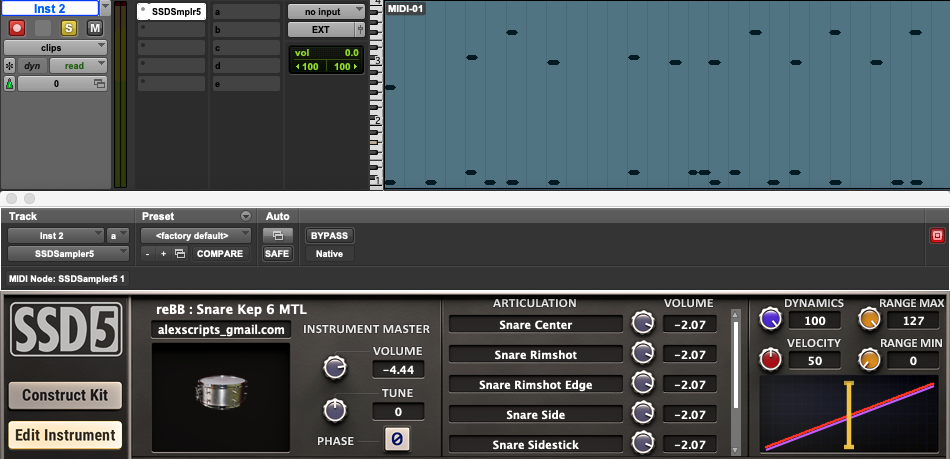Open the insert position a selector
This screenshot has height=459, width=950.
click(x=118, y=236)
